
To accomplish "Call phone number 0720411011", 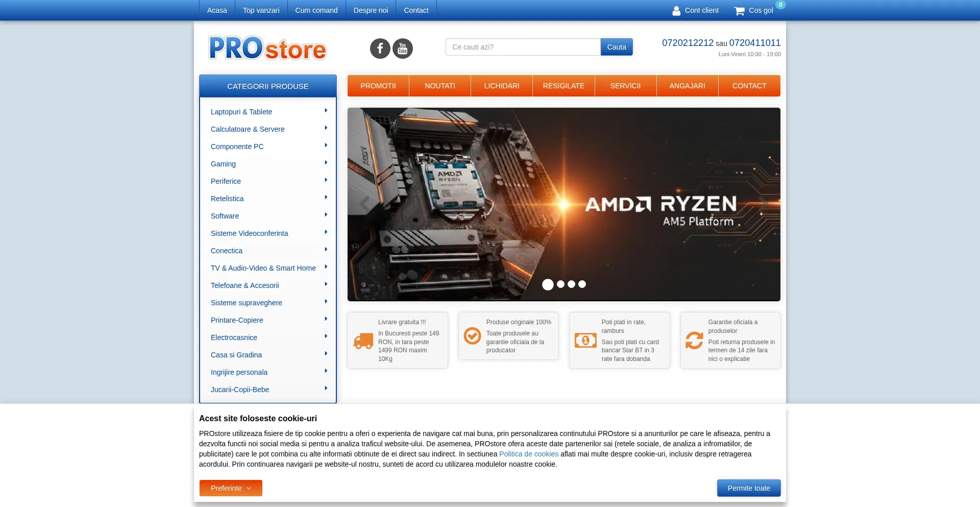I will click(755, 43).
